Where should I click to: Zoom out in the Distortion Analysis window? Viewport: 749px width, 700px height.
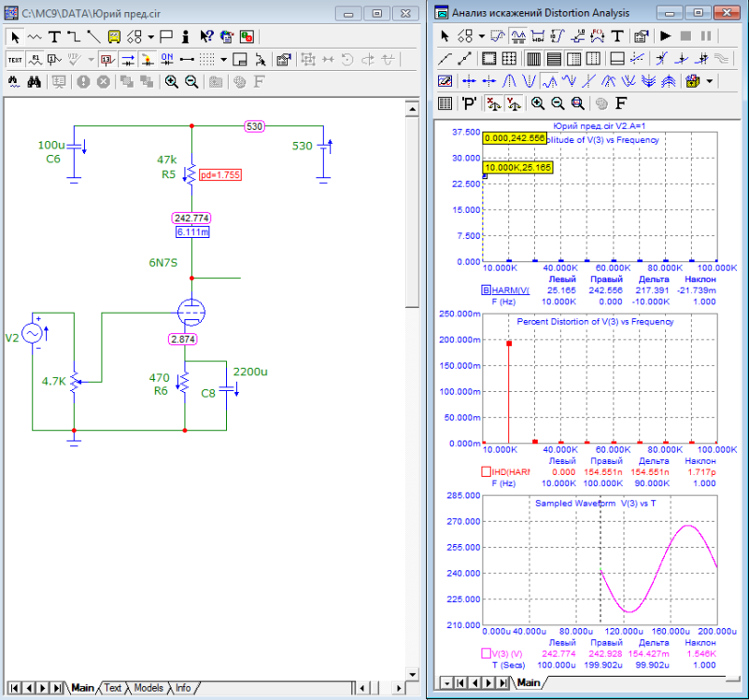click(558, 103)
